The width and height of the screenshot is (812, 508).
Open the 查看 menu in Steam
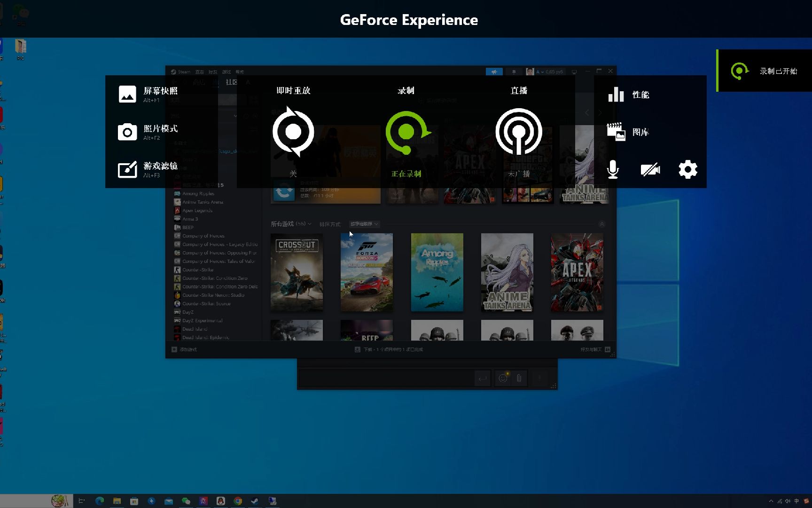coord(199,72)
